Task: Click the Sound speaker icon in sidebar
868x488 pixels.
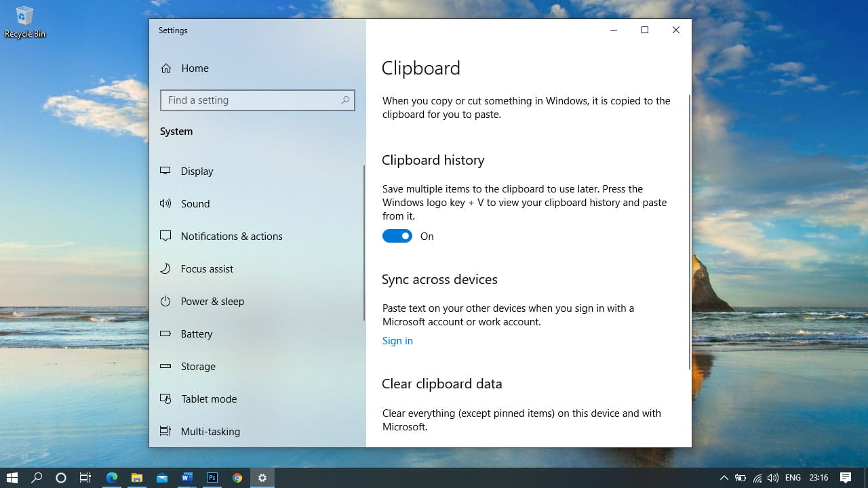Action: point(165,203)
